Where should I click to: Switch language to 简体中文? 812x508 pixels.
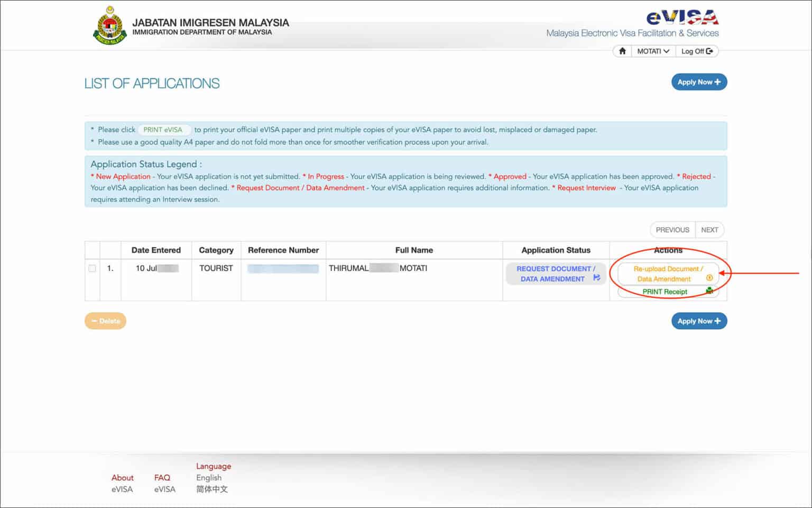point(211,489)
